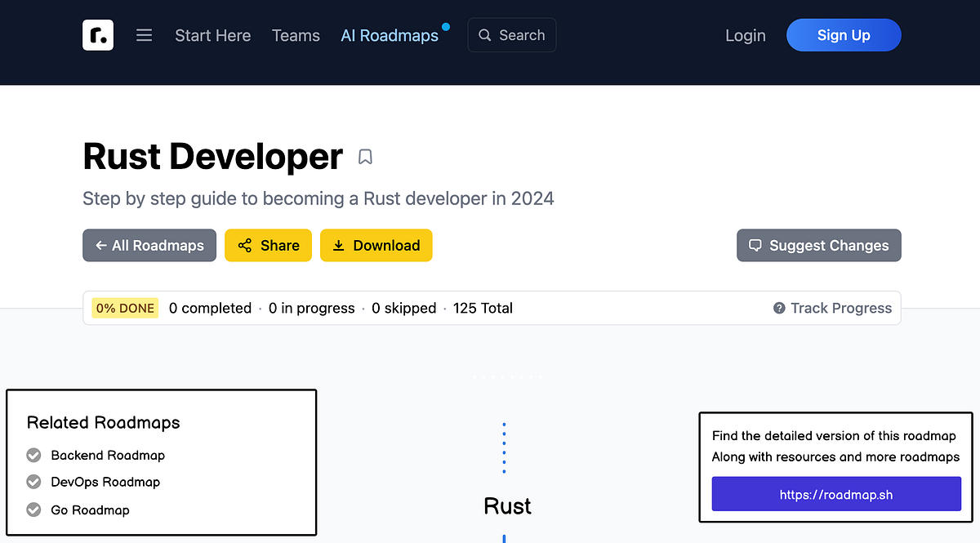980x543 pixels.
Task: Click the share icon on the Share button
Action: point(244,245)
